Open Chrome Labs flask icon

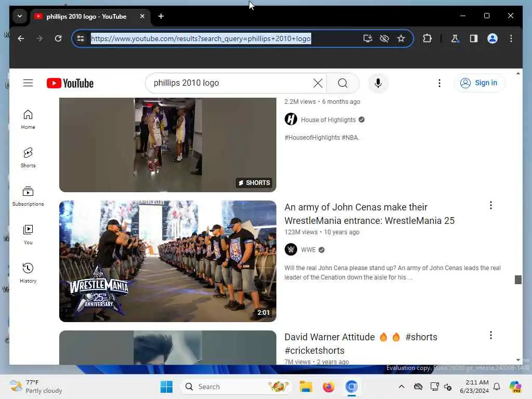tap(455, 38)
